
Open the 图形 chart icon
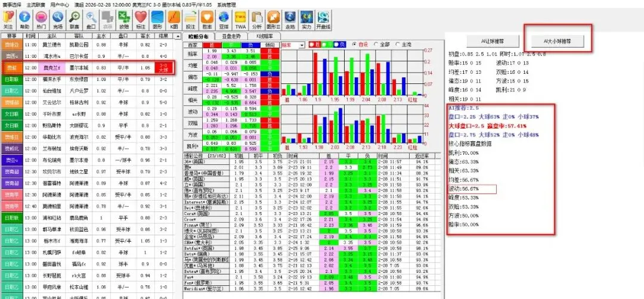click(157, 20)
